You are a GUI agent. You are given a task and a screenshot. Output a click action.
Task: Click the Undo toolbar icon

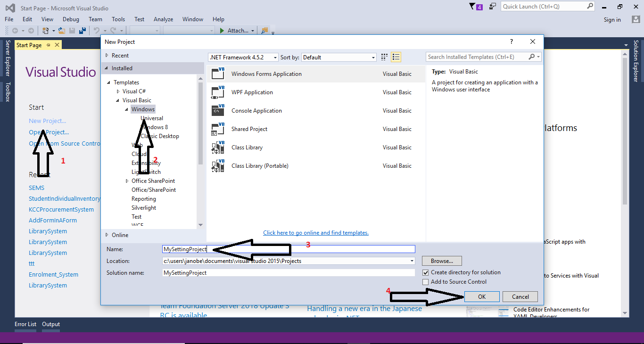[x=96, y=31]
